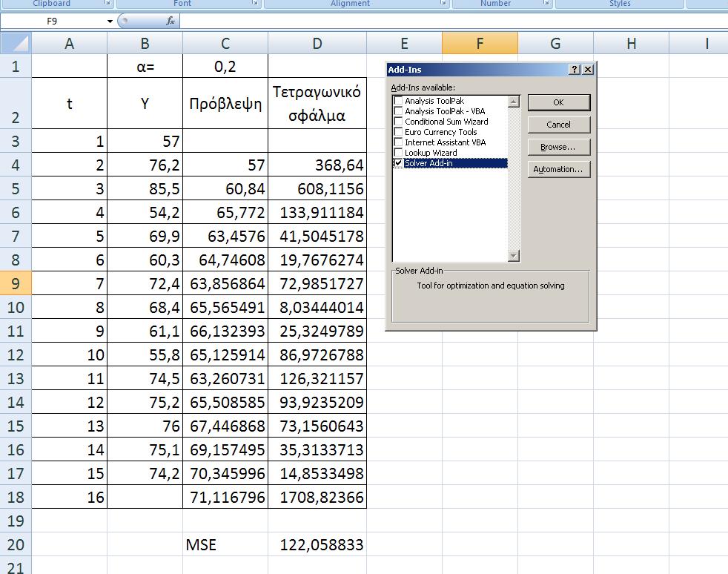Enable the Analysis ToolPak checkbox
Viewport: 728px width, 574px height.
[x=398, y=101]
